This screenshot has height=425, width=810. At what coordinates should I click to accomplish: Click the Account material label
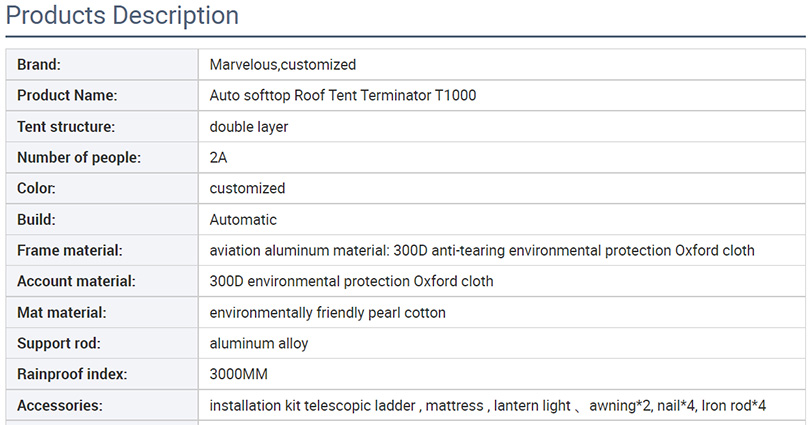(76, 281)
